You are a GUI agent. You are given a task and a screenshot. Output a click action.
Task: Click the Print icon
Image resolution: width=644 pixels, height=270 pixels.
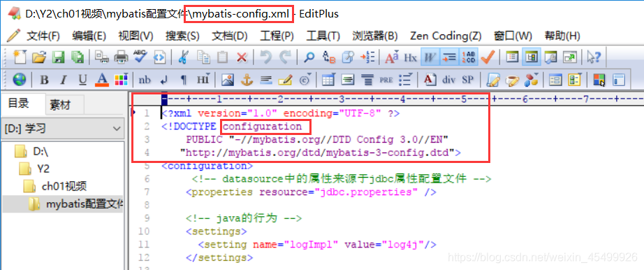[121, 57]
